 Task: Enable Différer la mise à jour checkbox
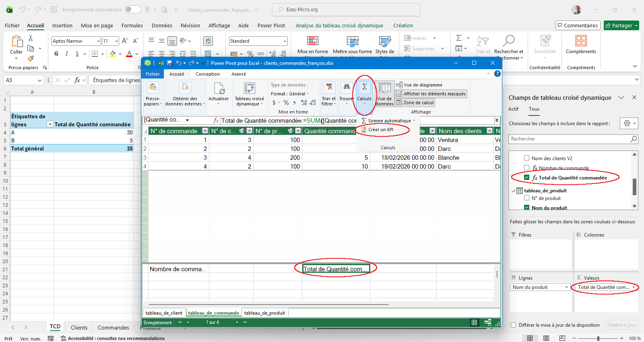[x=513, y=325]
